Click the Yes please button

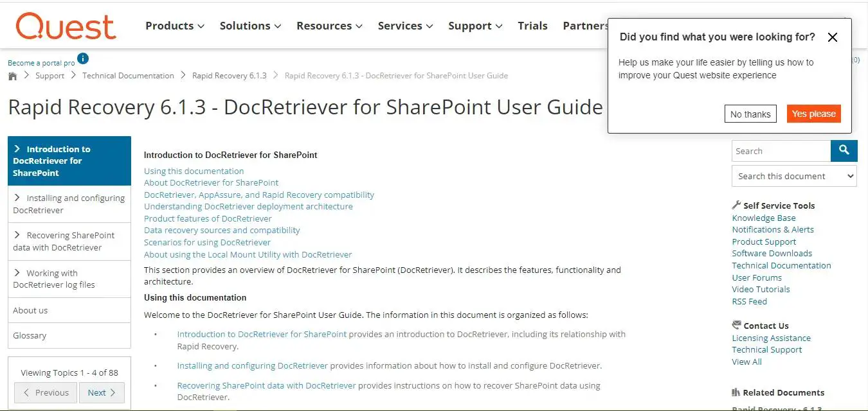point(814,114)
